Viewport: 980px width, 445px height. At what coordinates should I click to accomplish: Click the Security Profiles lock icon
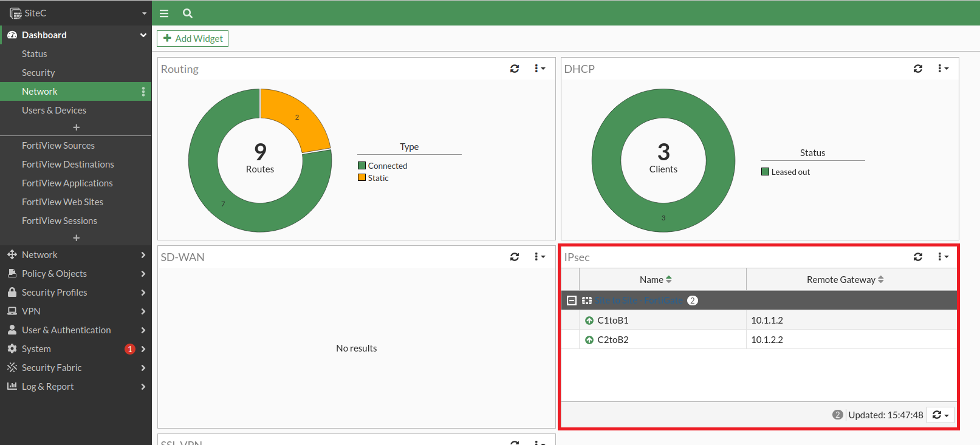pyautogui.click(x=12, y=293)
